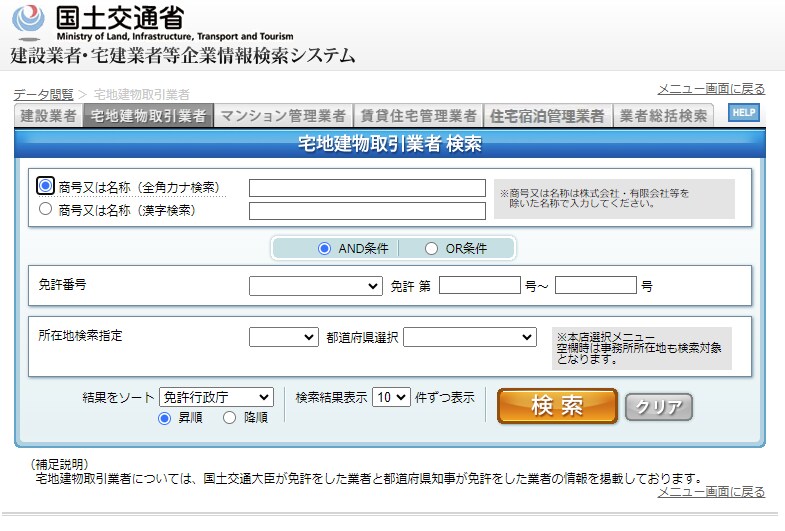785x531 pixels.
Task: Open the 検索結果表示 count dropdown showing 10
Action: 391,397
